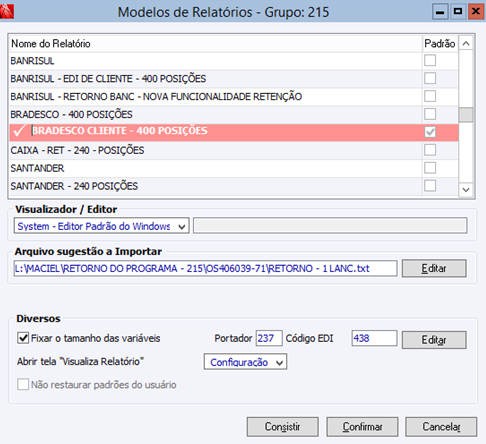Image resolution: width=486 pixels, height=444 pixels.
Task: Close the Modelos de Relatórios window
Action: [476, 12]
